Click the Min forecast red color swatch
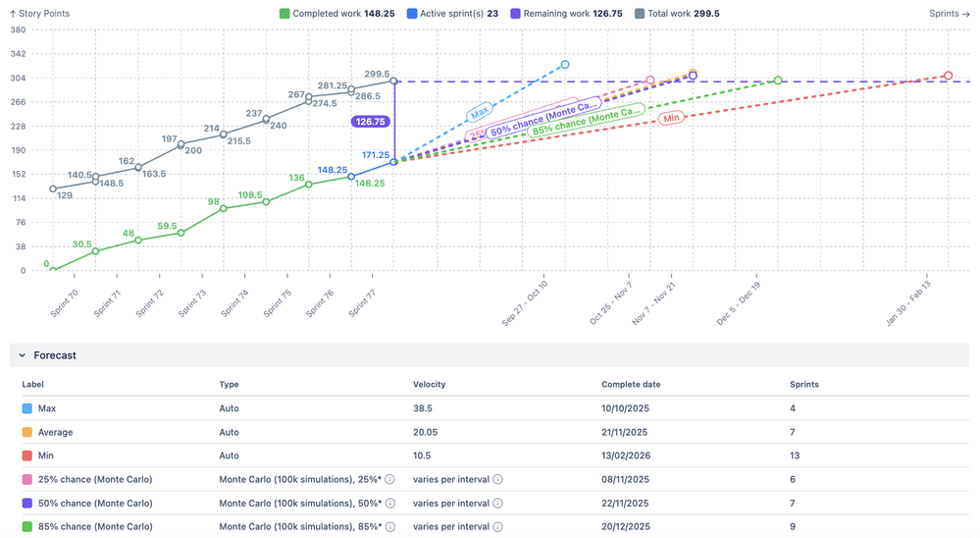 pyautogui.click(x=27, y=457)
